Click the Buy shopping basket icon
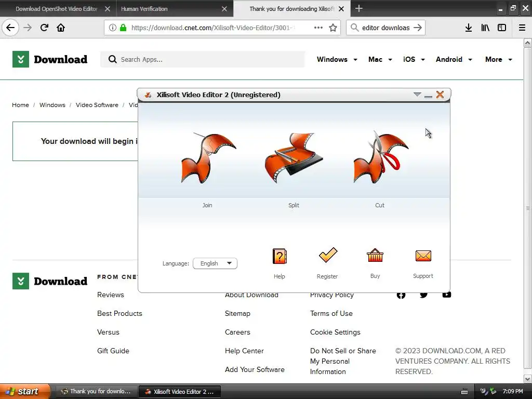This screenshot has width=532, height=399. pyautogui.click(x=375, y=256)
